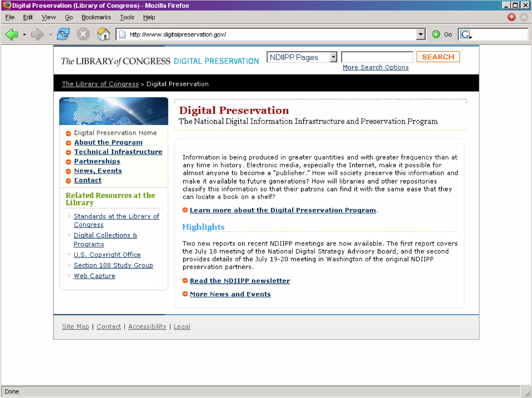Viewport: 532px width, 398px height.
Task: Open the File menu
Action: click(x=10, y=17)
